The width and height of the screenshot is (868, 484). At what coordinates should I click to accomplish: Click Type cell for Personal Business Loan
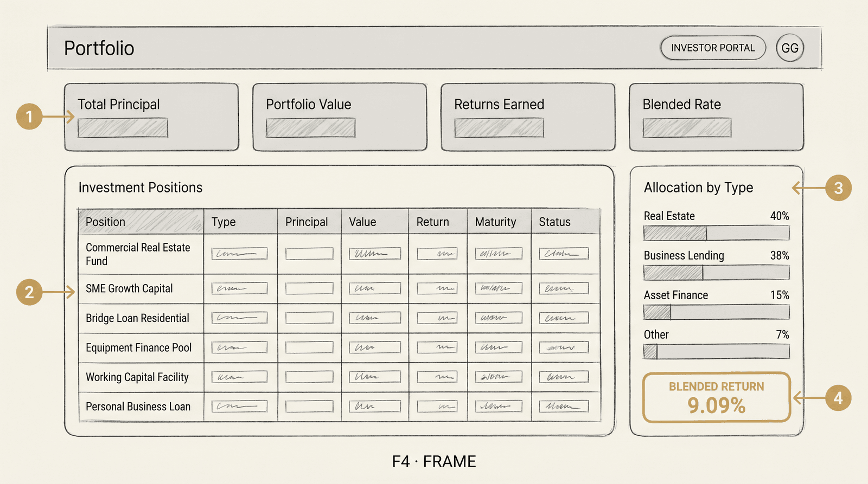(239, 406)
